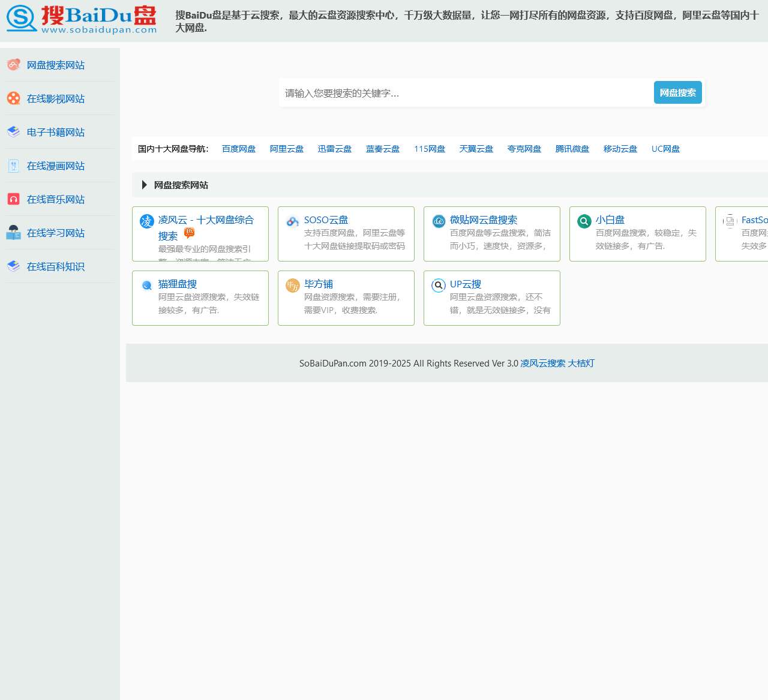This screenshot has height=700, width=768.
Task: Click the comic icon beside 在线漫画网站
Action: click(x=13, y=166)
